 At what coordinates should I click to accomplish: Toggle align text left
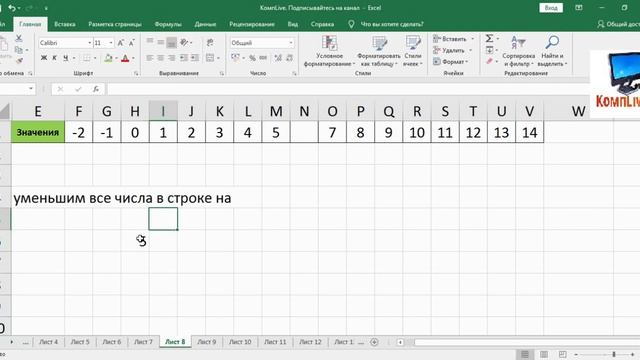coord(150,58)
